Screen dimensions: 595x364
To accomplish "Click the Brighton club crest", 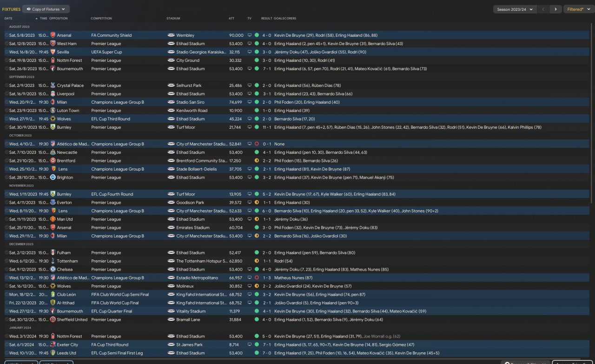I will click(x=53, y=178).
